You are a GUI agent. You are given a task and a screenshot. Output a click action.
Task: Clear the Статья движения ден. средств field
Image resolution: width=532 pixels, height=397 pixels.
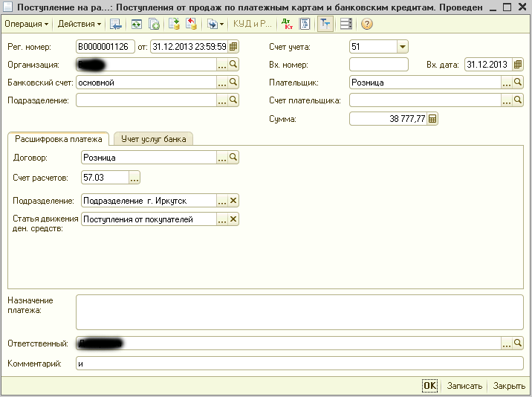coord(233,219)
